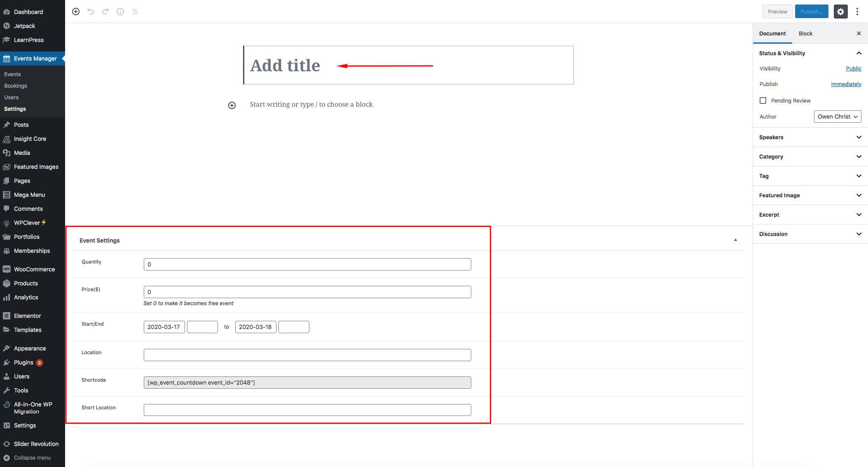Click the redo arrow icon
The image size is (868, 467).
pyautogui.click(x=105, y=12)
